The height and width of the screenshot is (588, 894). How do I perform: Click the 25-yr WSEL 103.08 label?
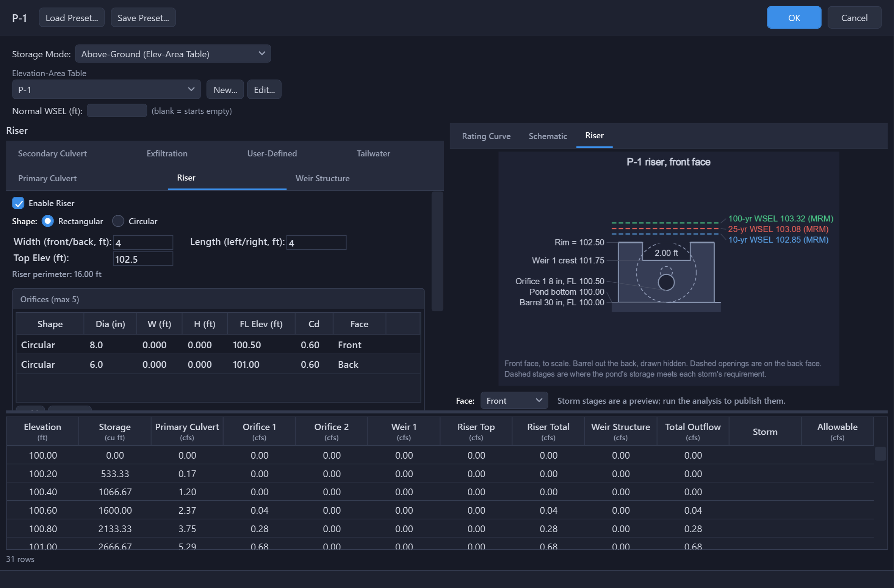pos(778,229)
